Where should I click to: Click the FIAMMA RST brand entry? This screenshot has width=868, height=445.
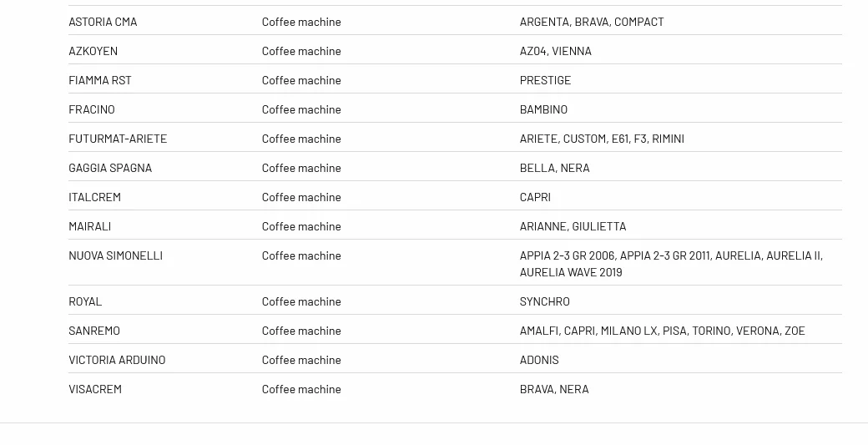tap(99, 80)
